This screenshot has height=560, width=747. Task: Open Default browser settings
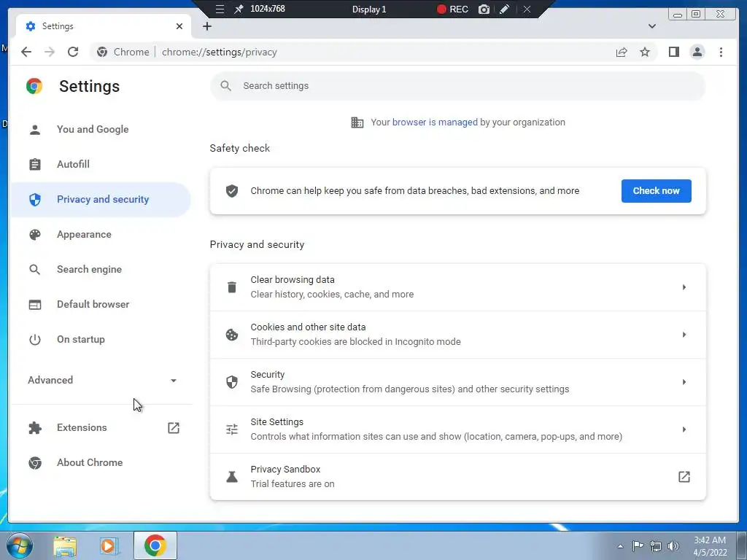pyautogui.click(x=100, y=304)
